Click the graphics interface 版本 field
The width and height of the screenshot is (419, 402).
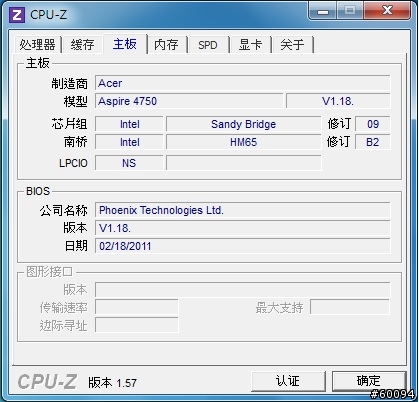[242, 290]
